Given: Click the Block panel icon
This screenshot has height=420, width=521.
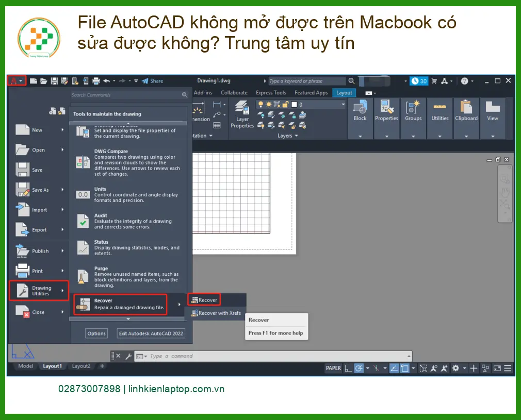Looking at the screenshot, I should pos(360,107).
